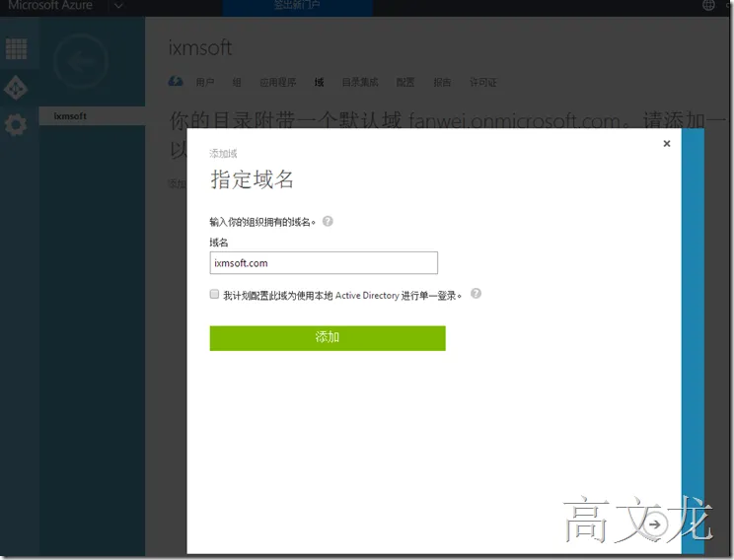Viewport: 734px width, 560px height.
Task: Switch to the 组 tab
Action: tap(237, 83)
